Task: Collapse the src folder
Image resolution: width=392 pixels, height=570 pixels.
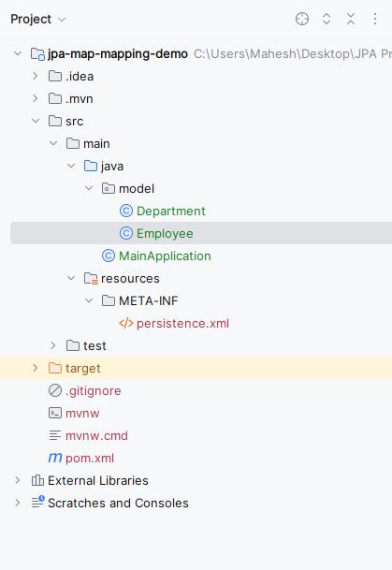Action: 36,121
